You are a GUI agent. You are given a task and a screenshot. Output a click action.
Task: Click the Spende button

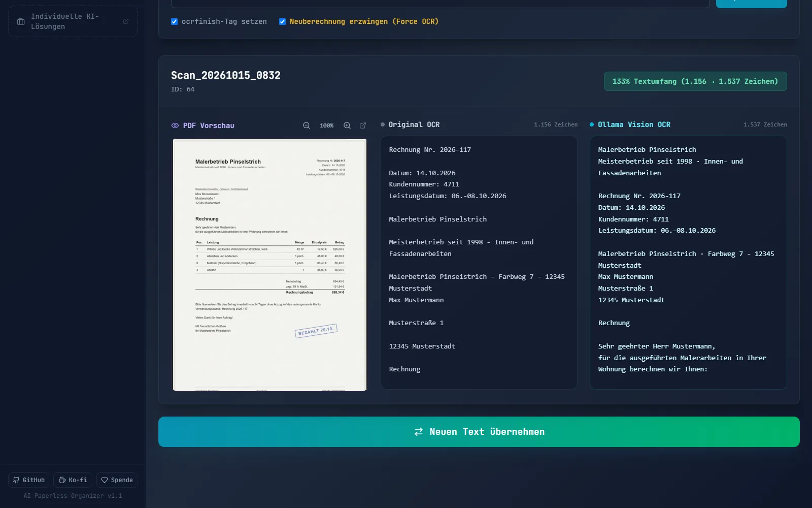[x=117, y=480]
